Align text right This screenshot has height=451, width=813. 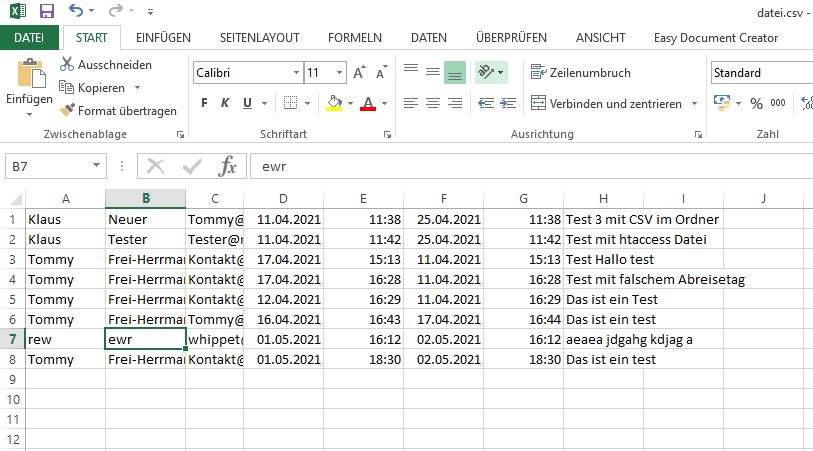pos(455,103)
